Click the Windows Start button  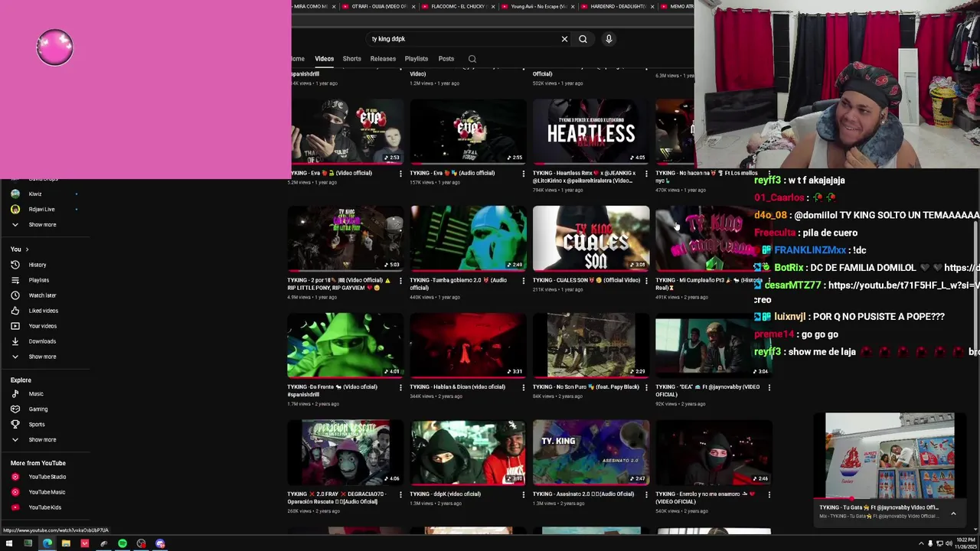(9, 544)
